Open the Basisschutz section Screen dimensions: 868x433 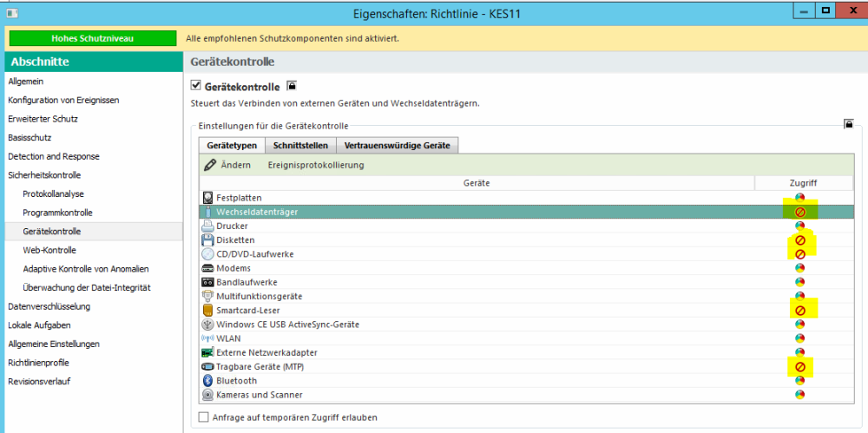coord(30,138)
